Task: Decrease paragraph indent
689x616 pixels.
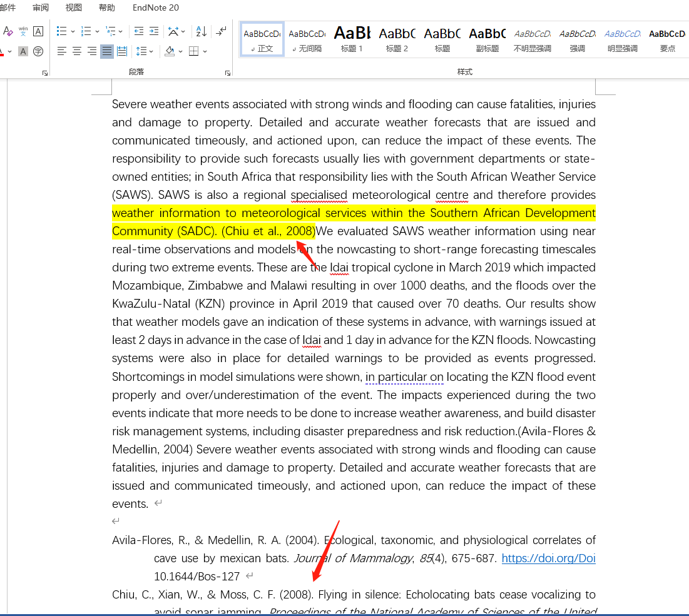Action: pyautogui.click(x=139, y=31)
